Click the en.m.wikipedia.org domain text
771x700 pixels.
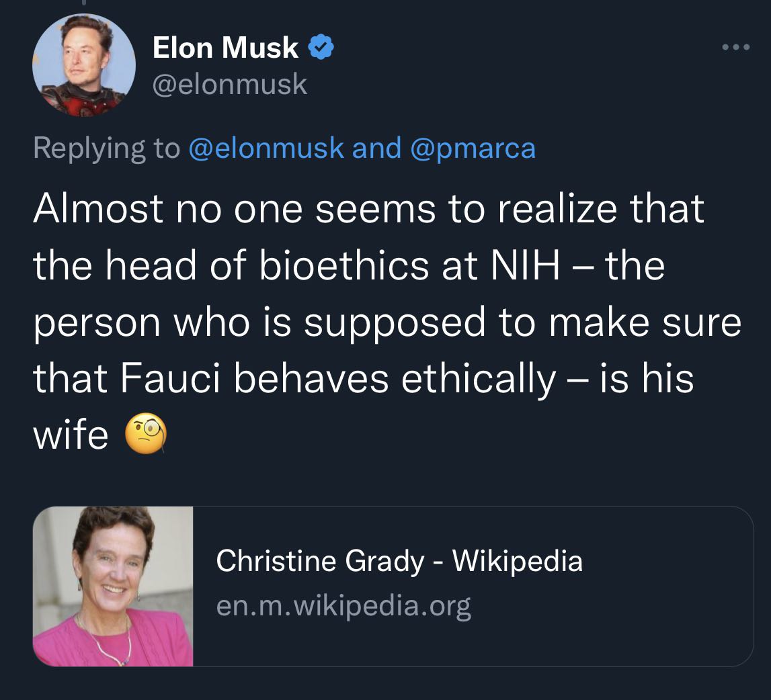pyautogui.click(x=343, y=606)
